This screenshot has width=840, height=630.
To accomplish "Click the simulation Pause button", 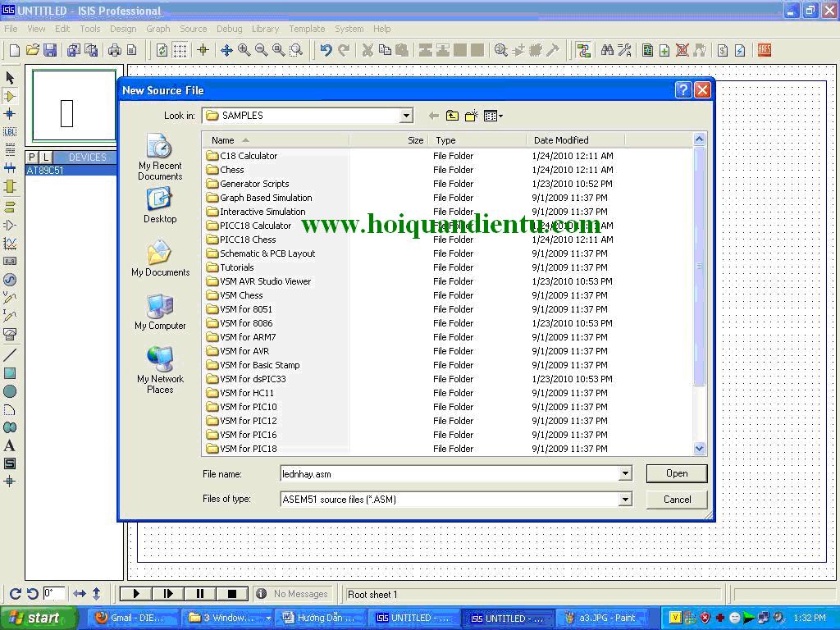I will [200, 594].
